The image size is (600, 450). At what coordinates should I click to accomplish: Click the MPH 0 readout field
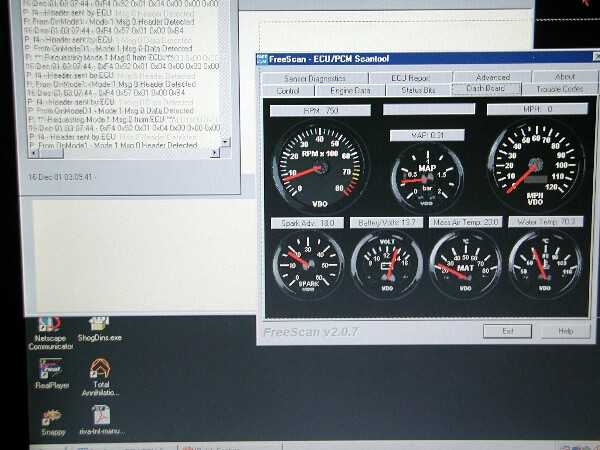pyautogui.click(x=537, y=109)
